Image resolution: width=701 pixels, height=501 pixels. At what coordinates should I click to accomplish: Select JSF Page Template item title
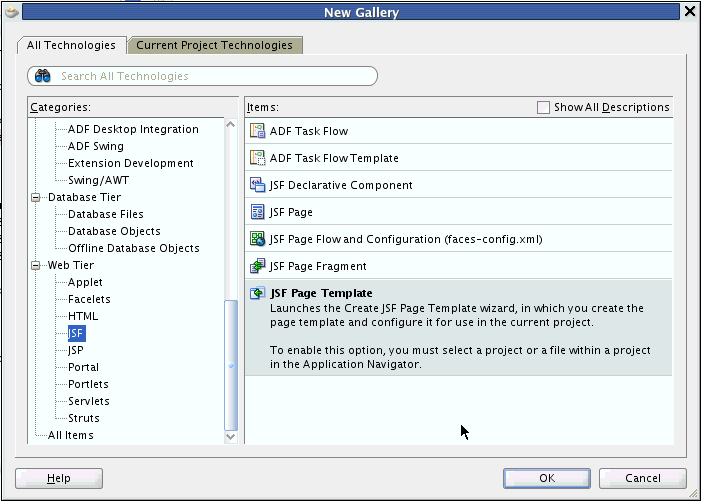click(321, 293)
